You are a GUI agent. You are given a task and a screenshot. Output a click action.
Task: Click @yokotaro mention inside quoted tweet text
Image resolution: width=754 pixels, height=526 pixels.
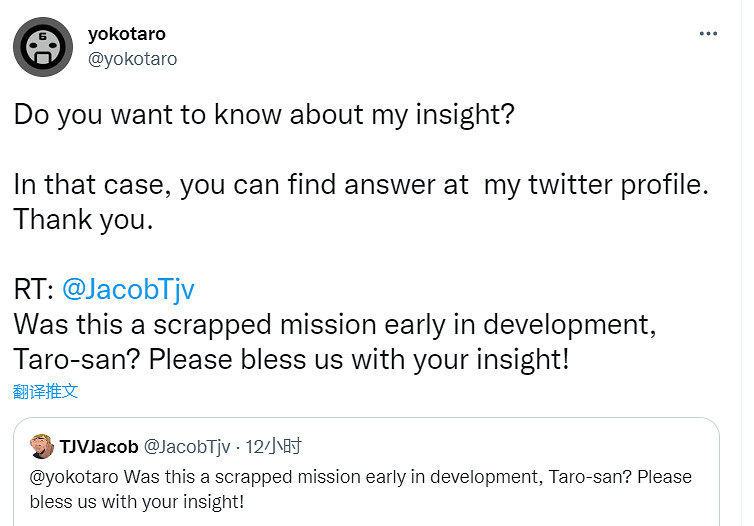[72, 476]
